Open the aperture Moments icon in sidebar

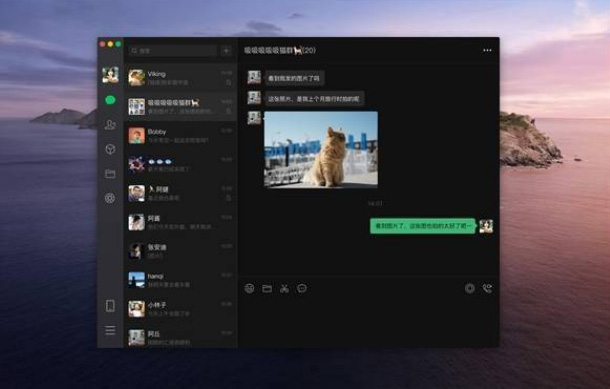[110, 198]
